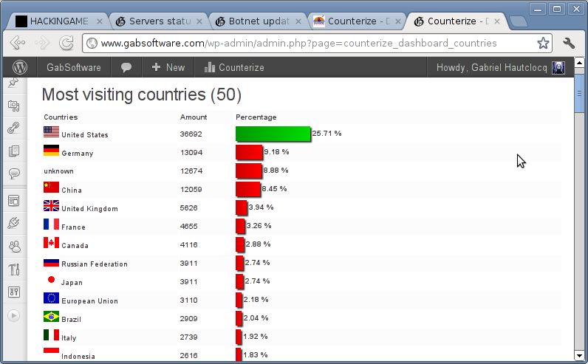The image size is (588, 364).
Task: Open the comments bubble in admin bar
Action: click(126, 67)
